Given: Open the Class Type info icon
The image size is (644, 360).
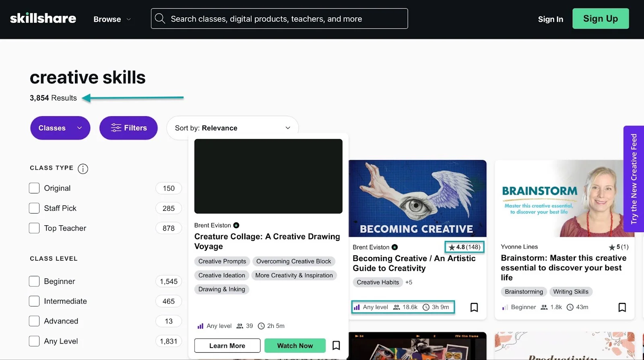Looking at the screenshot, I should 83,169.
